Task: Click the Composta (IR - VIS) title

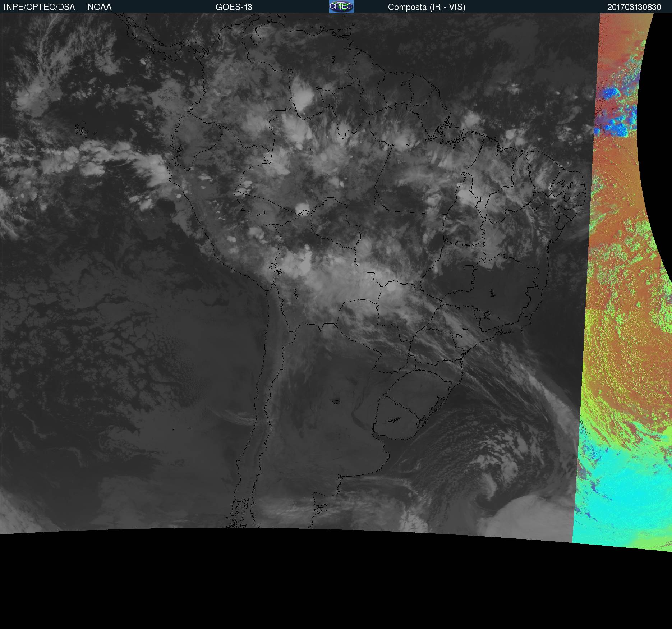Action: [x=427, y=7]
